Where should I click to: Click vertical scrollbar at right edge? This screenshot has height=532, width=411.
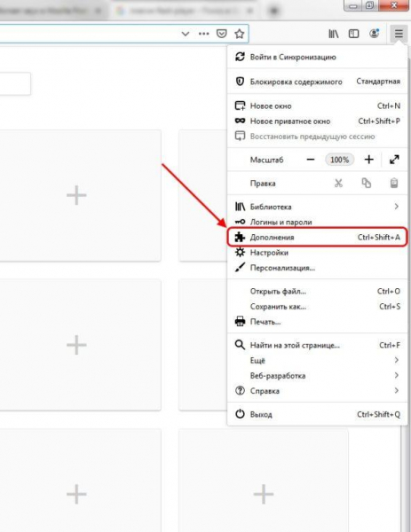404,479
